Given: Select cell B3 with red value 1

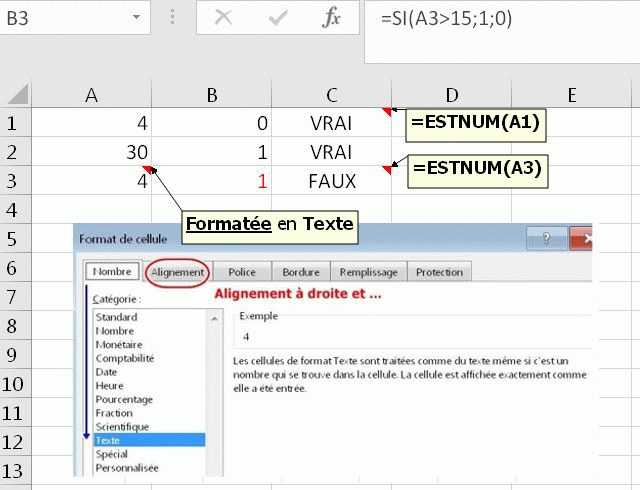Looking at the screenshot, I should pos(212,182).
